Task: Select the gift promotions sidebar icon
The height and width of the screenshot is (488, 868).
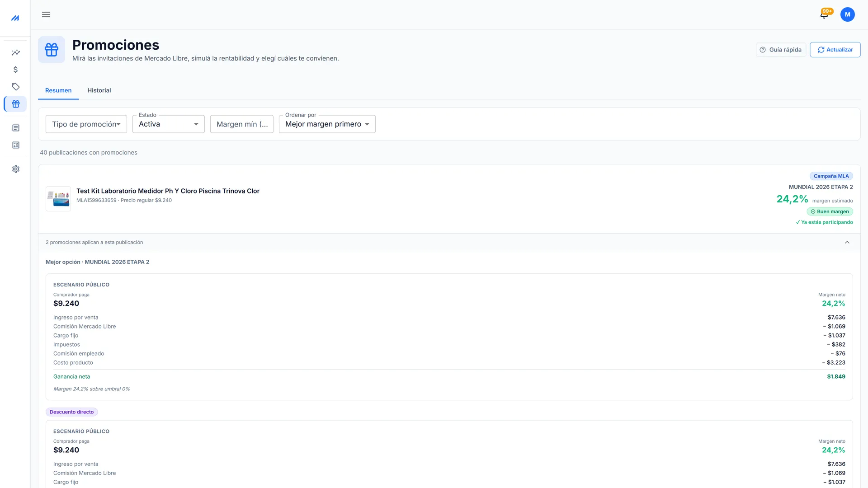Action: pyautogui.click(x=16, y=104)
